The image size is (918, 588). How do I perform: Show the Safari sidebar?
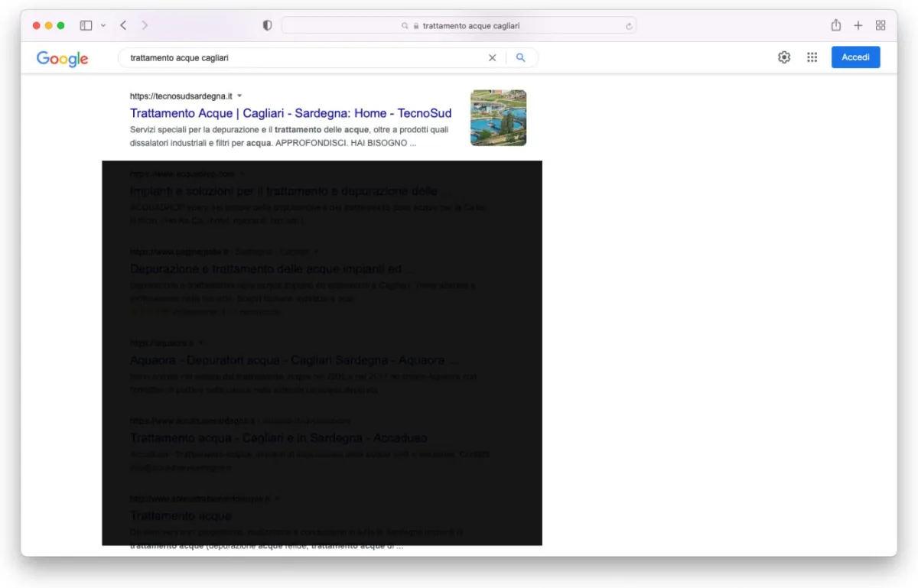click(x=86, y=25)
